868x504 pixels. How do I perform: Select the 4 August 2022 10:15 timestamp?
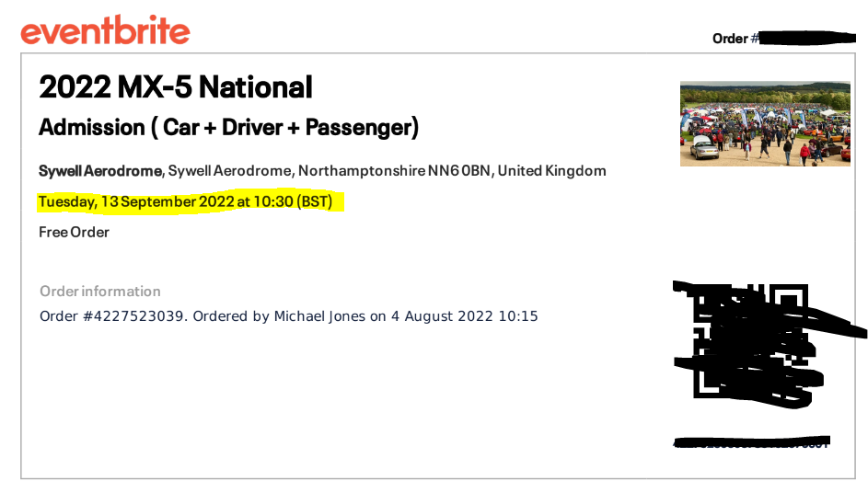point(465,316)
